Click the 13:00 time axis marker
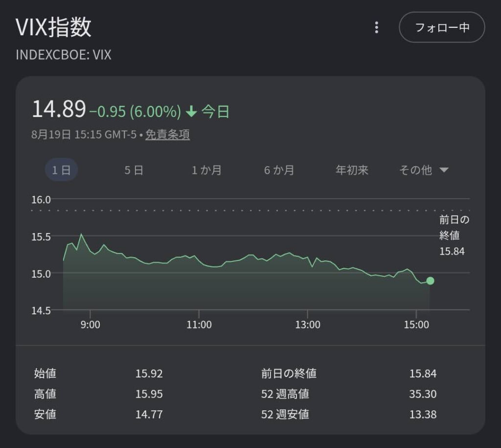The height and width of the screenshot is (448, 501). 308,325
